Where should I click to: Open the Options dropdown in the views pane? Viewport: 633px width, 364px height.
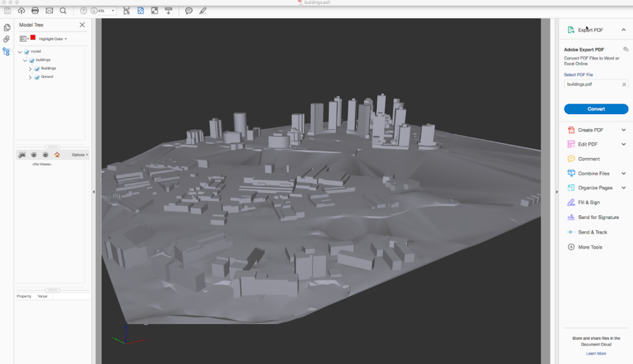[79, 154]
